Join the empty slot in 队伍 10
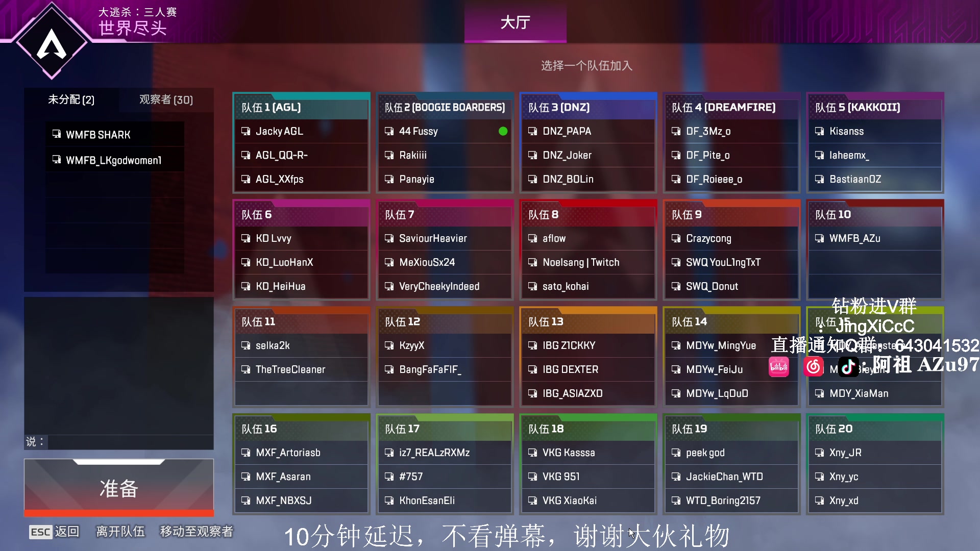This screenshot has height=551, width=980. pos(874,262)
